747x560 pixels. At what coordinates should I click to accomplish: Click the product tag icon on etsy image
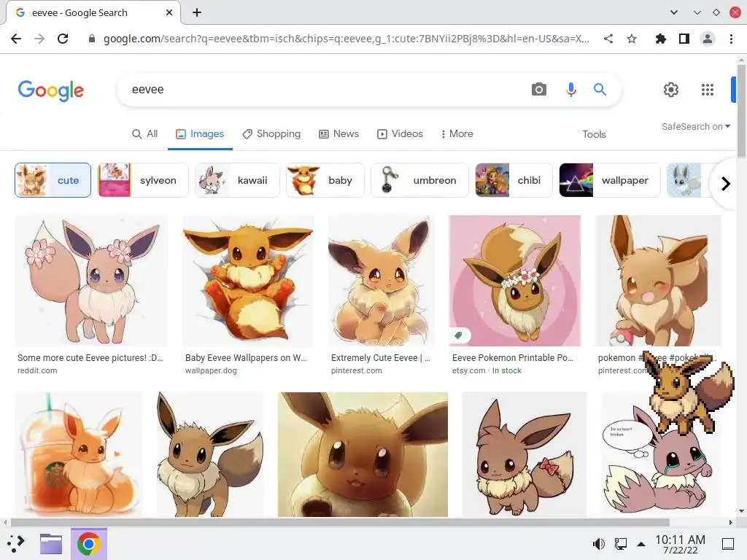pos(458,335)
